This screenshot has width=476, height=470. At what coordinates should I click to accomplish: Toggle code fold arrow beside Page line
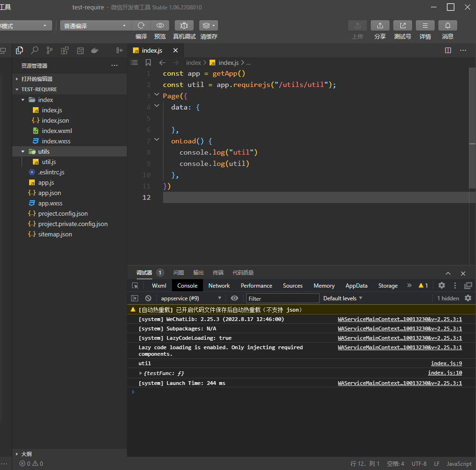point(157,95)
